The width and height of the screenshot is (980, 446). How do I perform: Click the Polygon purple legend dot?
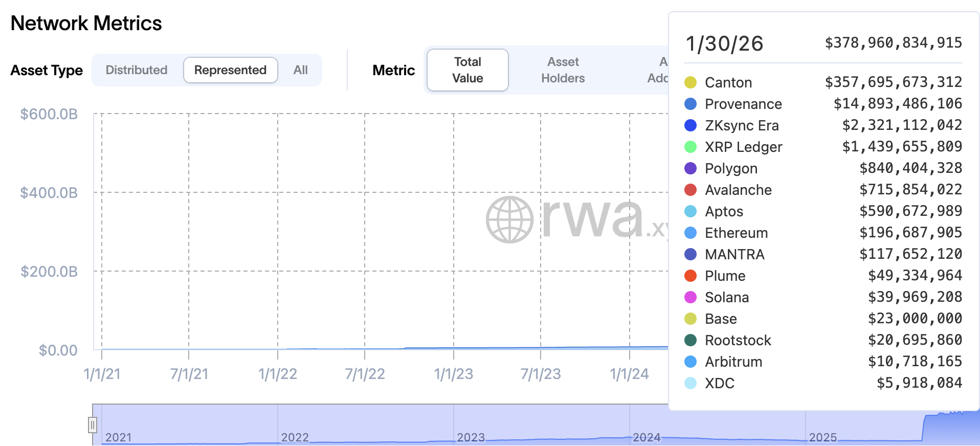pos(691,168)
